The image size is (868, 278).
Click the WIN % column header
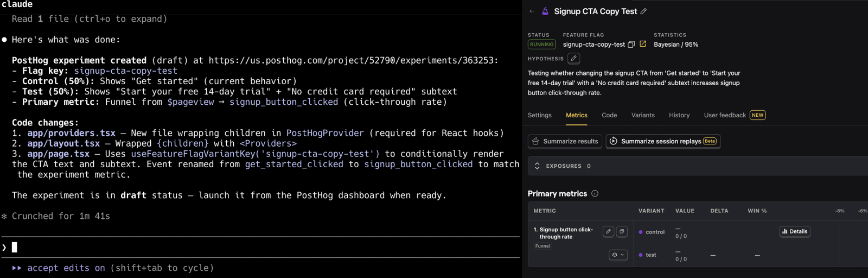[757, 211]
